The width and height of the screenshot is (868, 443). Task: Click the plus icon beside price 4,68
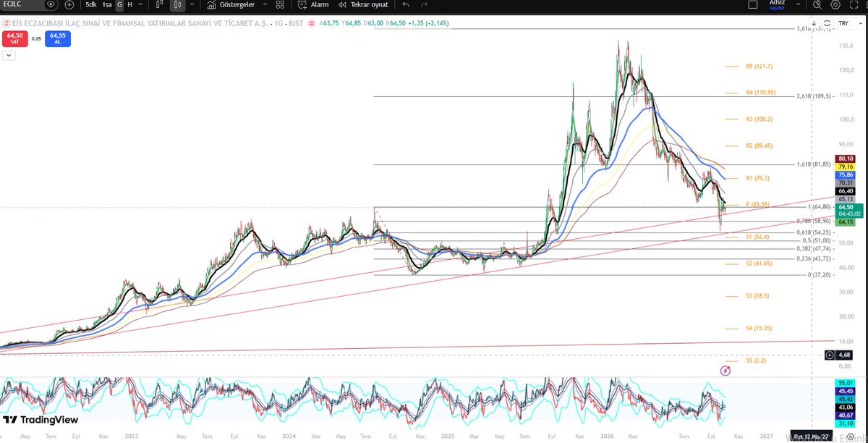tap(829, 355)
